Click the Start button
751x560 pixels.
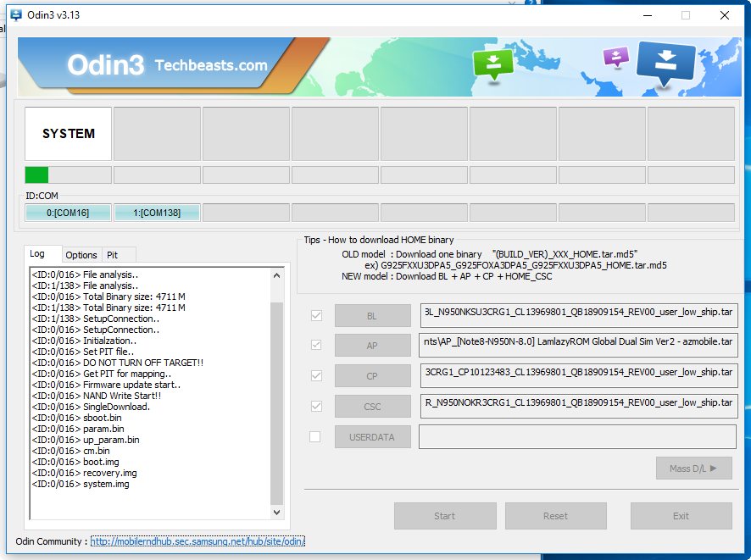pyautogui.click(x=445, y=516)
